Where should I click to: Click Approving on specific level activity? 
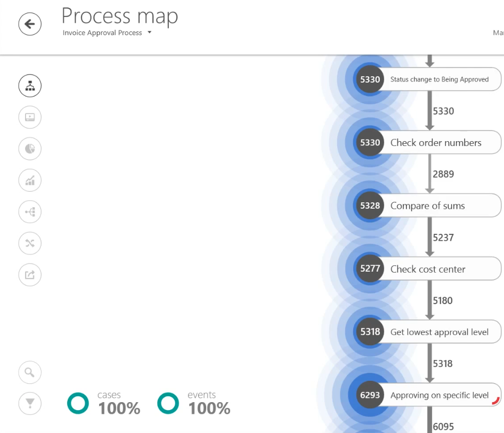coord(439,395)
